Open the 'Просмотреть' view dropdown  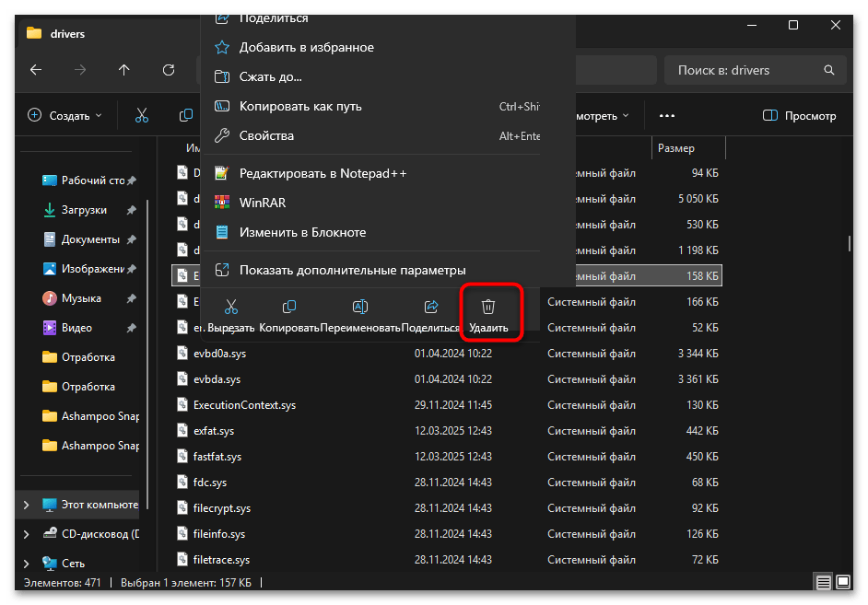[603, 116]
